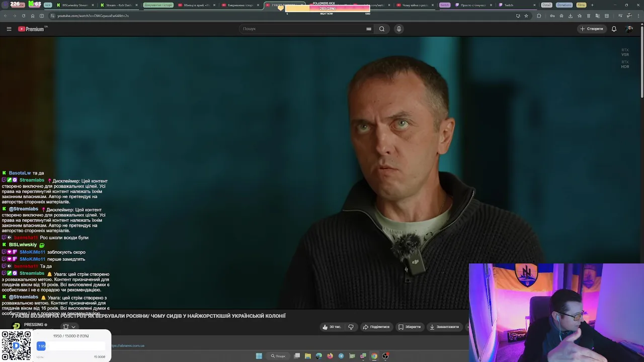644x362 pixels.
Task: Open the browser downloads icon
Action: point(571,16)
